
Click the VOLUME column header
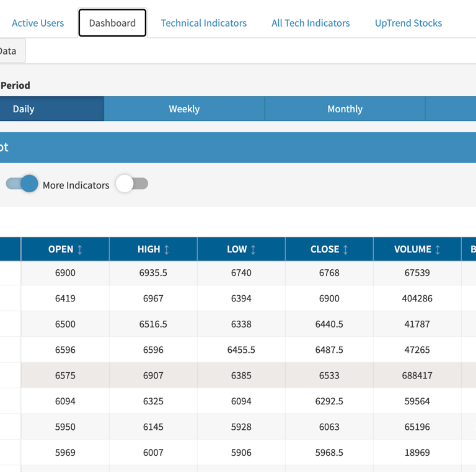coord(417,249)
